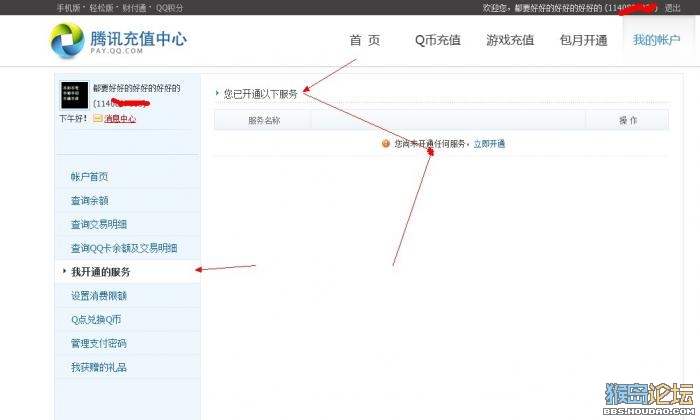Open the 消息中心 link

click(120, 119)
